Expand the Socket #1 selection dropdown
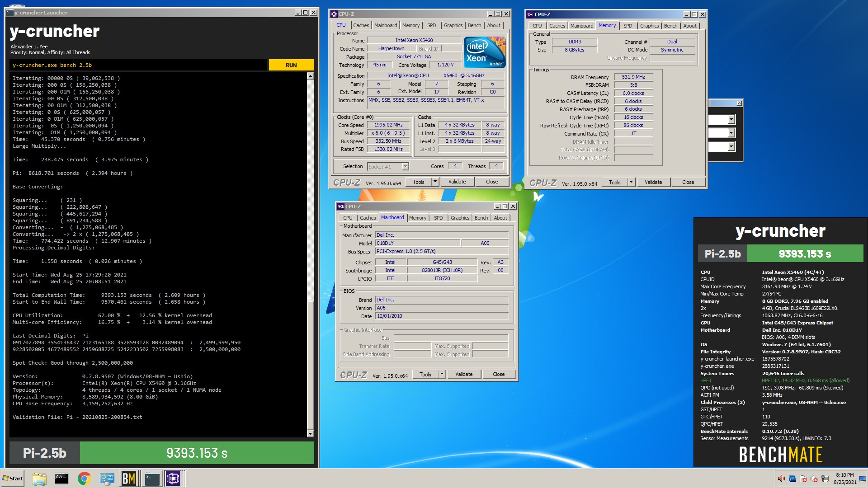Viewport: 868px width, 488px height. point(405,166)
